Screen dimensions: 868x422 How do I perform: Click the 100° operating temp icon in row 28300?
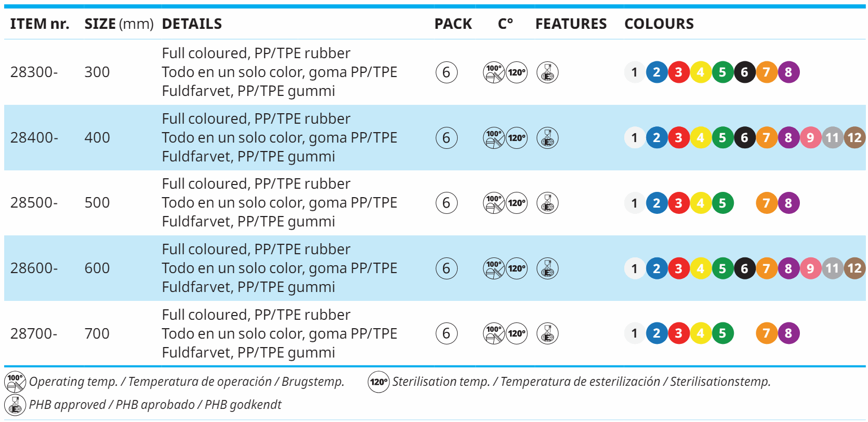493,72
